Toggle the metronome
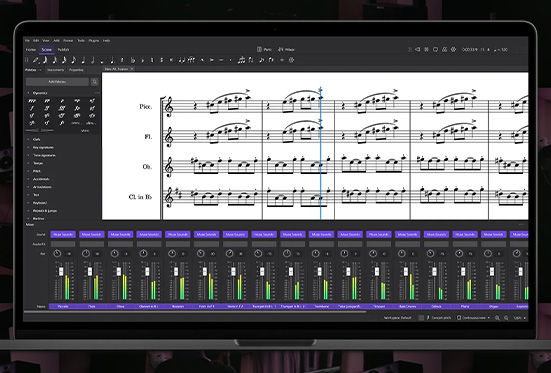The image size is (551, 373). coord(444,50)
